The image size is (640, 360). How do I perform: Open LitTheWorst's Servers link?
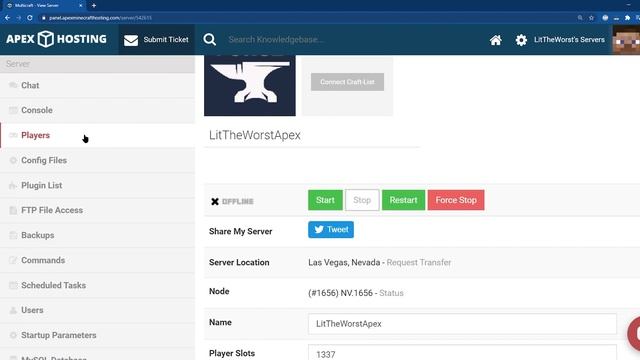pyautogui.click(x=569, y=40)
